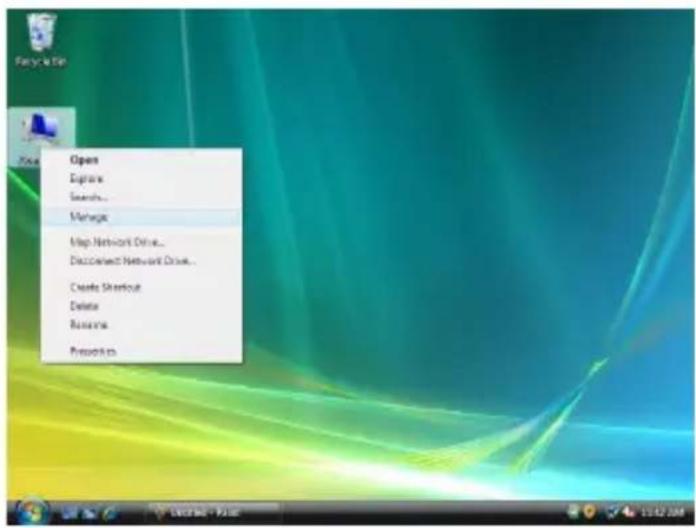Click the tray icon next to clock
The height and width of the screenshot is (528, 696).
(629, 512)
